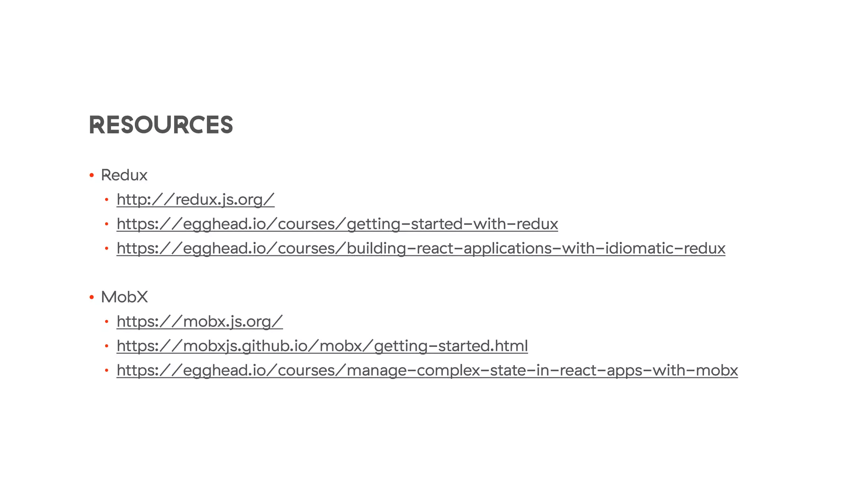868x488 pixels.
Task: Open the mobxjs.github.io getting-started.html link
Action: tap(322, 346)
